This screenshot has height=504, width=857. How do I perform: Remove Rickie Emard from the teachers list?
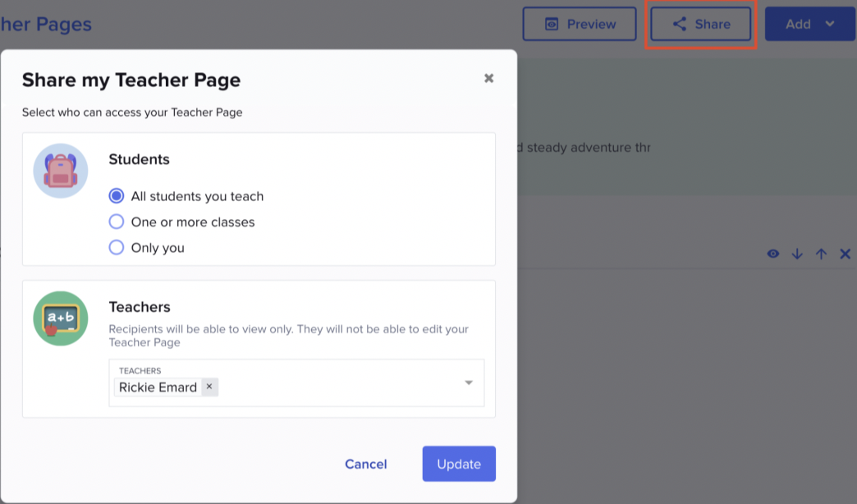(209, 387)
